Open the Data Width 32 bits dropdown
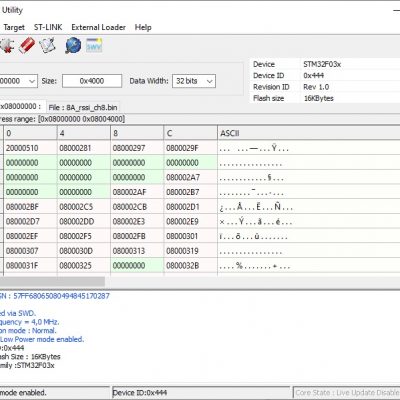The width and height of the screenshot is (400, 400). [x=194, y=81]
